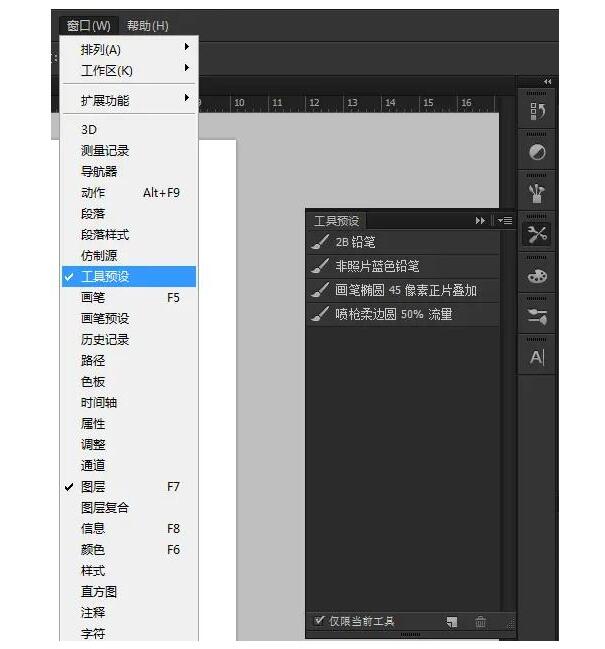
Task: Click the create new tool preset icon
Action: click(x=451, y=622)
